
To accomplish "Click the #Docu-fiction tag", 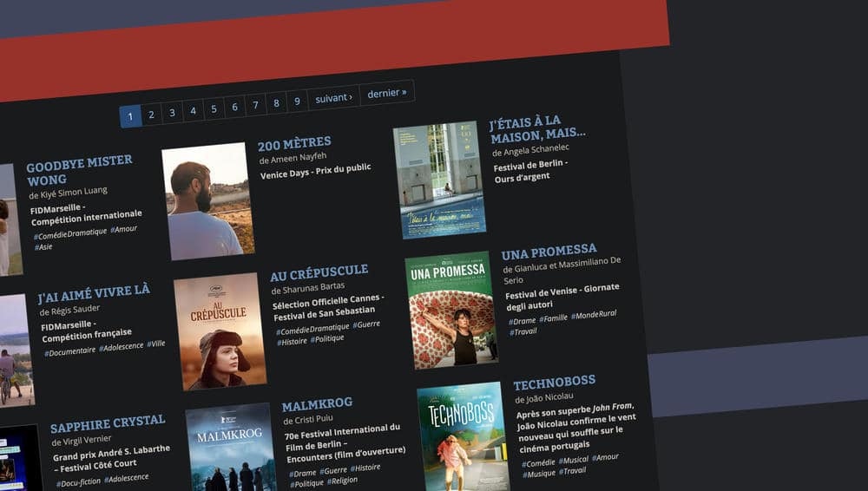I will pos(79,481).
